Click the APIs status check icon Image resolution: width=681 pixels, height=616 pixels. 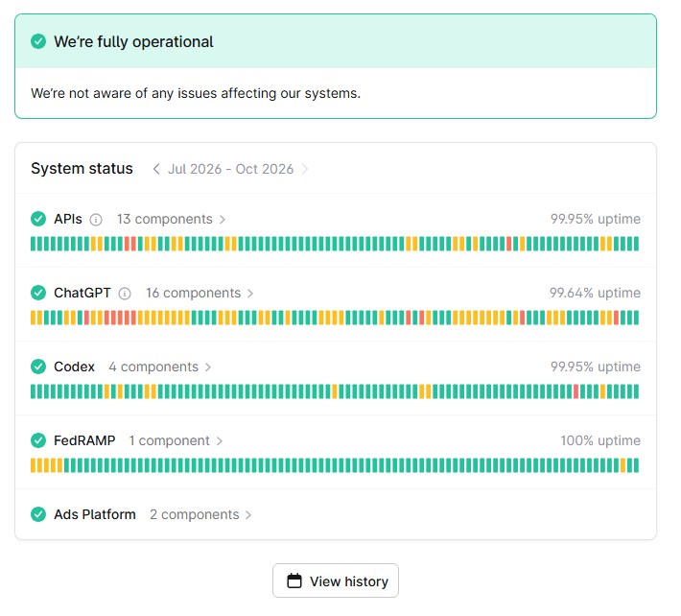click(x=38, y=219)
